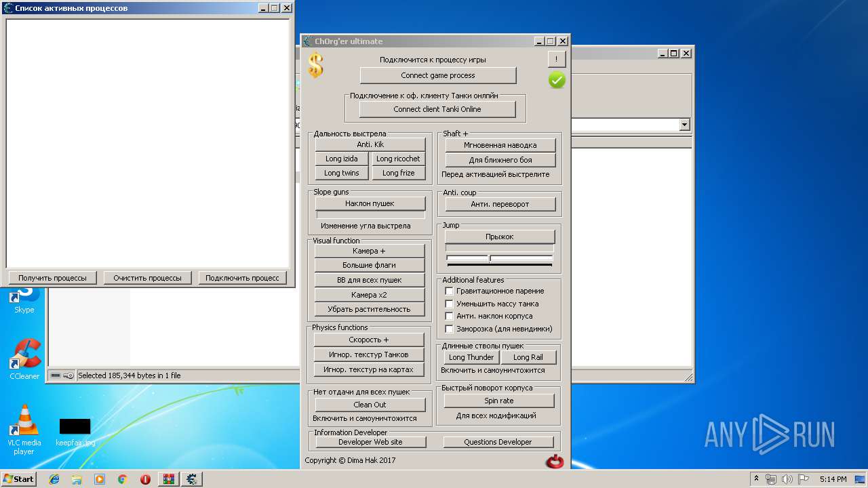Click Очистить процессы button
This screenshot has height=488, width=868.
147,278
